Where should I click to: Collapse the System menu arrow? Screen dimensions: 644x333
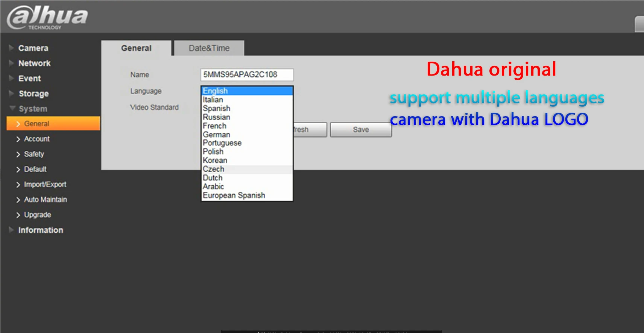tap(12, 108)
